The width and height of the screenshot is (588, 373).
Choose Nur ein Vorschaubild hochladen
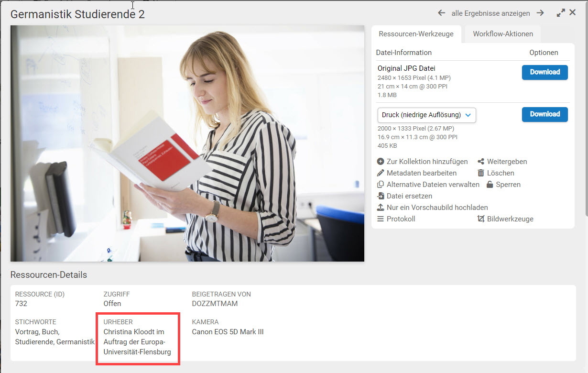(x=437, y=208)
